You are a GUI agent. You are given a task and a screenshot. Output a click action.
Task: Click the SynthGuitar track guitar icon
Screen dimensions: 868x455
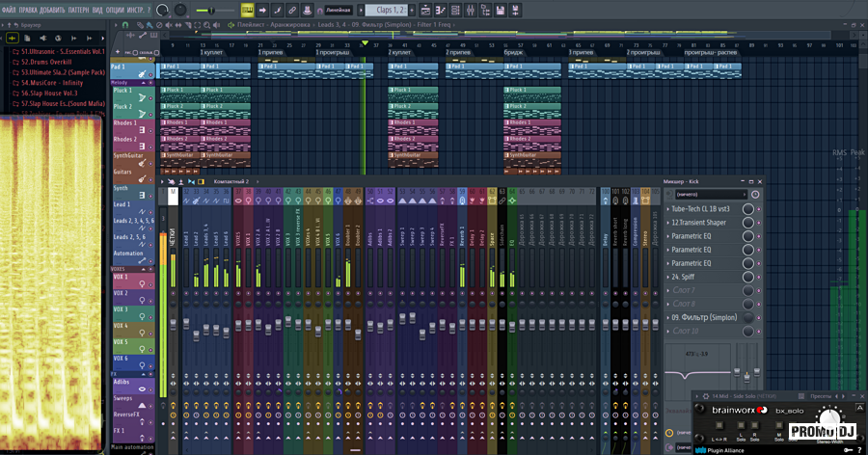[142, 162]
